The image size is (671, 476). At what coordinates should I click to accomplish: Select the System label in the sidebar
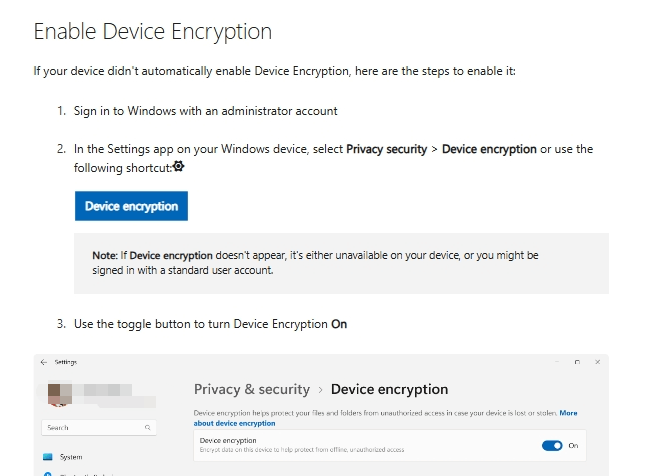[x=71, y=457]
